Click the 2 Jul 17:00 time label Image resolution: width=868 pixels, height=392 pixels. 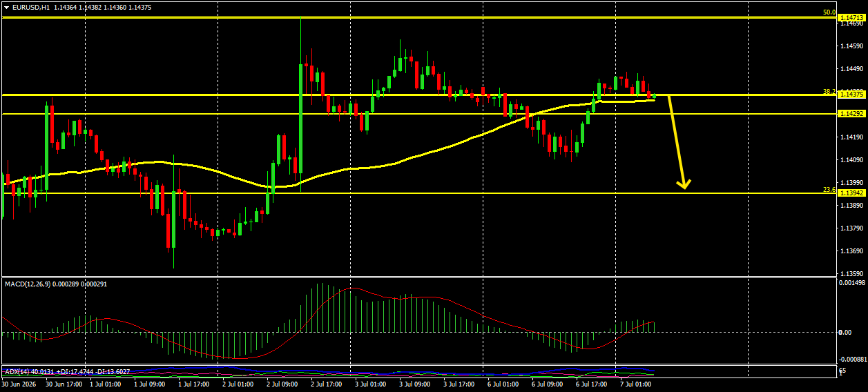tap(327, 383)
